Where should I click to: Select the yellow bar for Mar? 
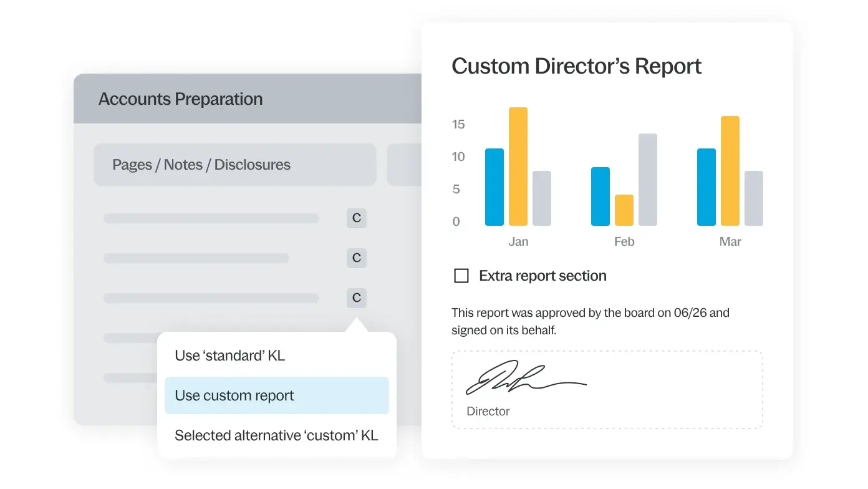click(730, 171)
